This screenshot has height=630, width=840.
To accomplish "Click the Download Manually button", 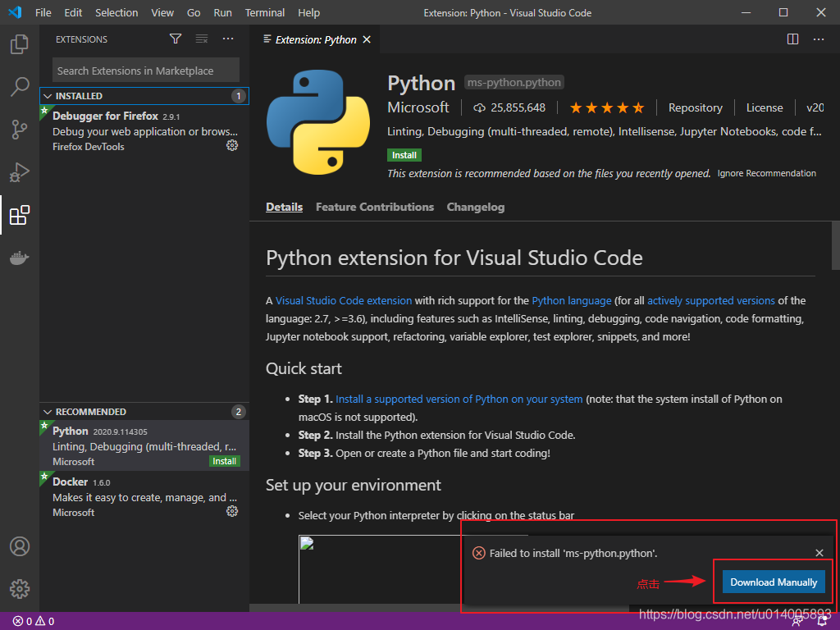I will coord(774,582).
